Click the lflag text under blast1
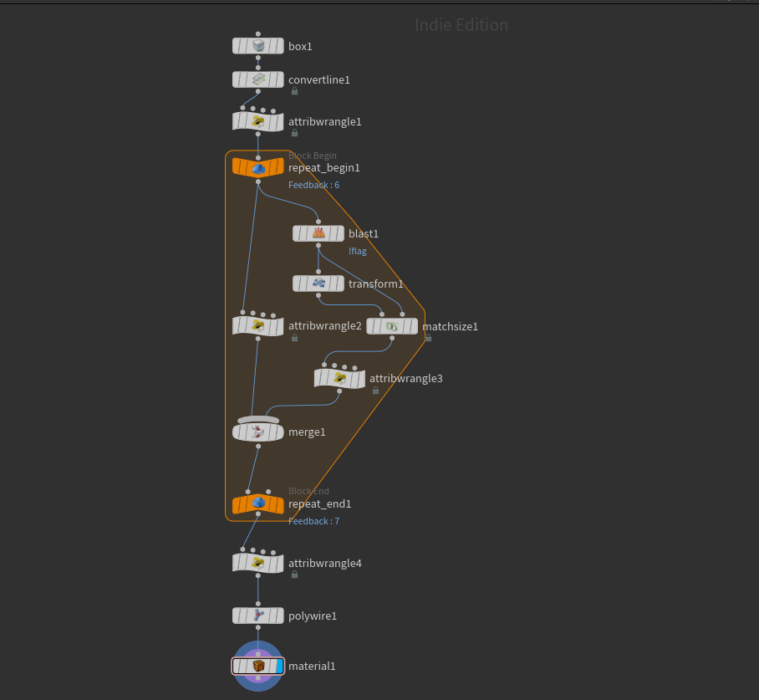759x700 pixels. [358, 251]
